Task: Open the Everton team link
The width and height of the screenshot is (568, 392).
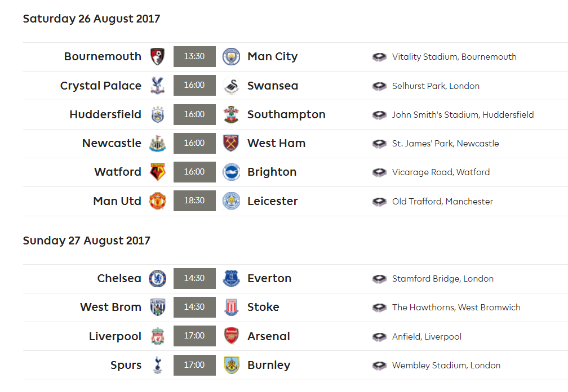Action: point(269,278)
